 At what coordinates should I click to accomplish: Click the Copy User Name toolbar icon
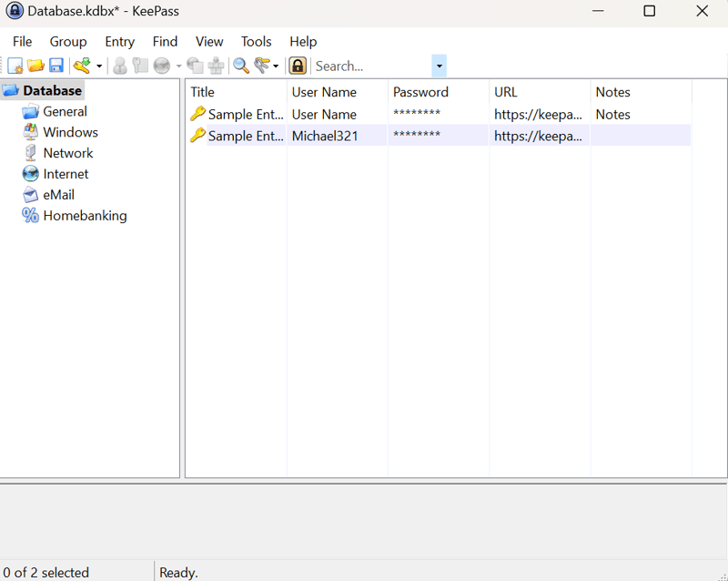pyautogui.click(x=120, y=66)
